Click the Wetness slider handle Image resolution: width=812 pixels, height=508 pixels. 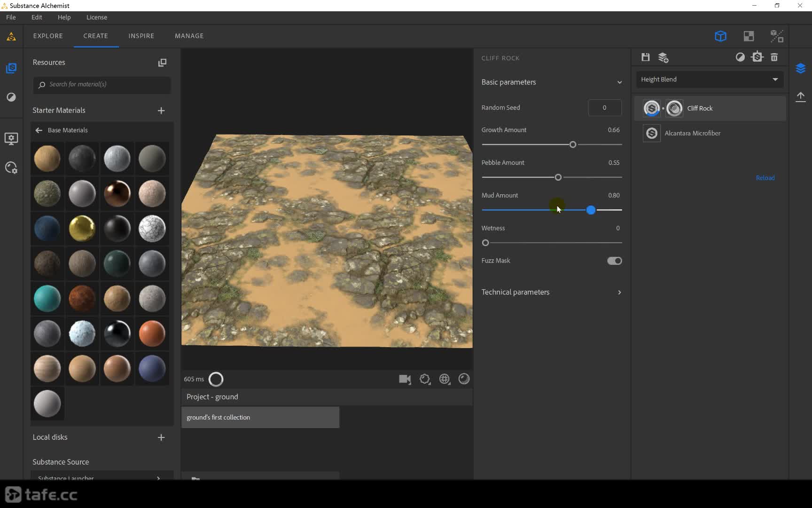coord(485,243)
